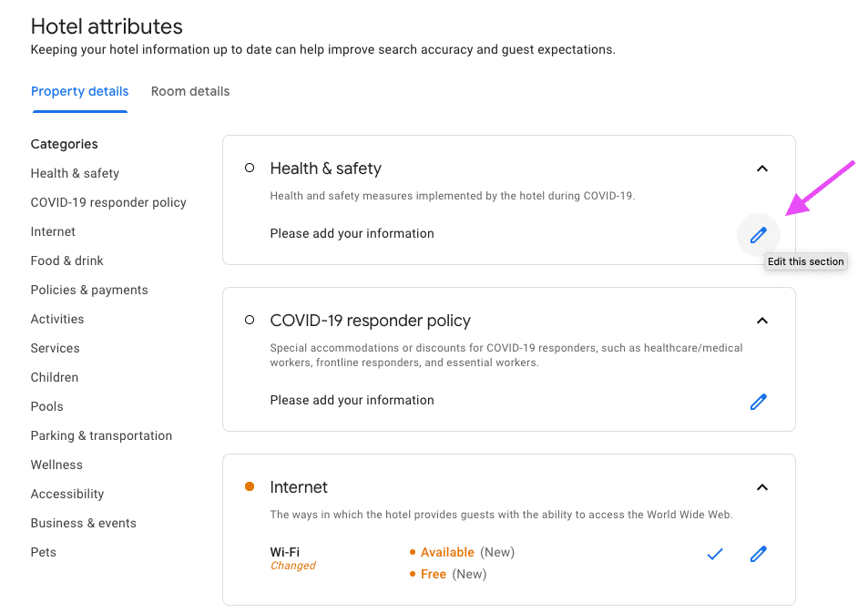Collapse the COVID-19 responder policy card
This screenshot has height=613, width=868.
[762, 321]
